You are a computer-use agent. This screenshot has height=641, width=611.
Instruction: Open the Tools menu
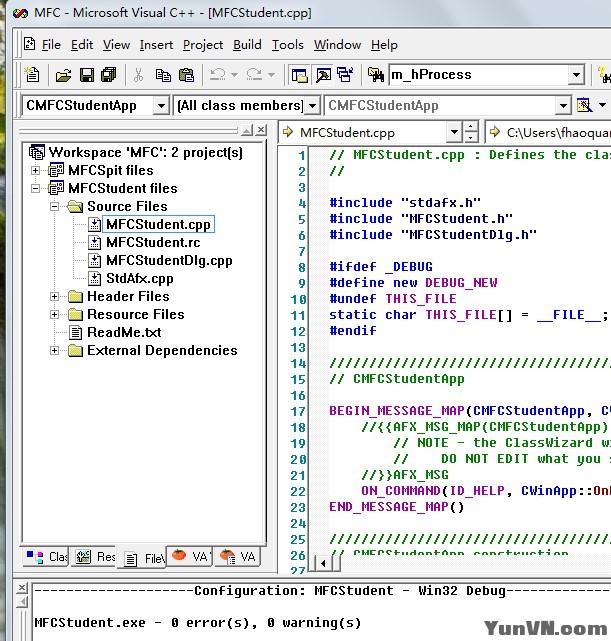(x=288, y=45)
